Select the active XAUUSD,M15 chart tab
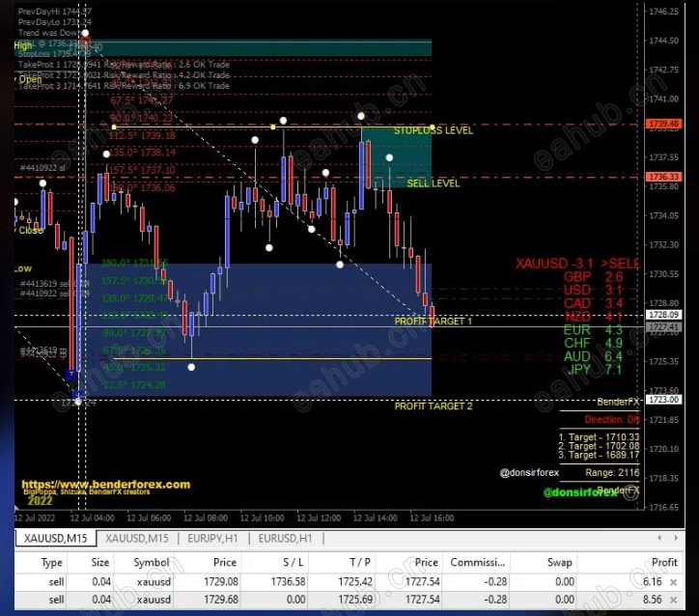This screenshot has width=699, height=616. [56, 538]
